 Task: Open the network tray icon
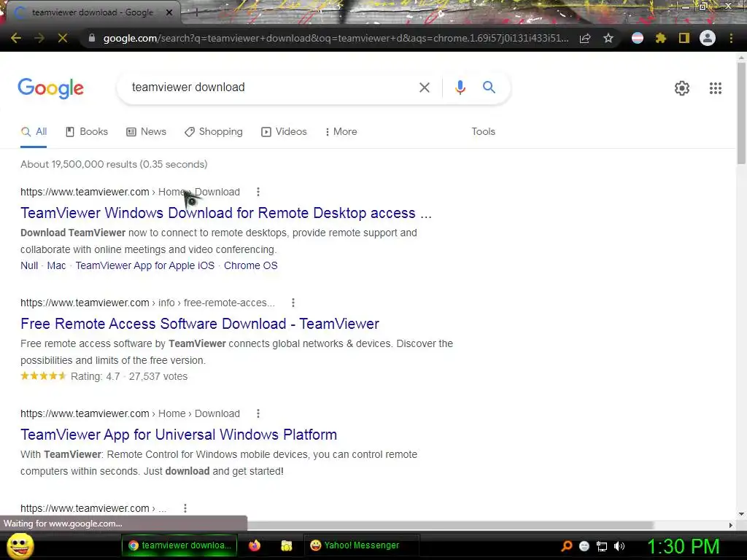[x=602, y=546]
